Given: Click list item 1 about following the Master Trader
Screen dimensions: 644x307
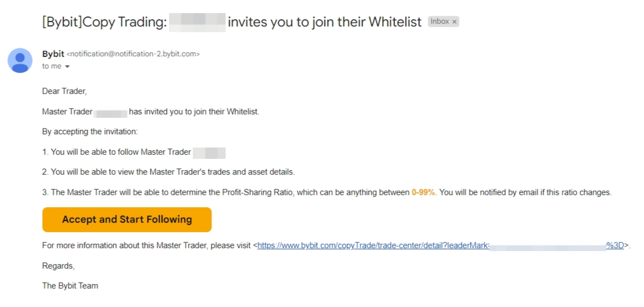Looking at the screenshot, I should (x=116, y=152).
